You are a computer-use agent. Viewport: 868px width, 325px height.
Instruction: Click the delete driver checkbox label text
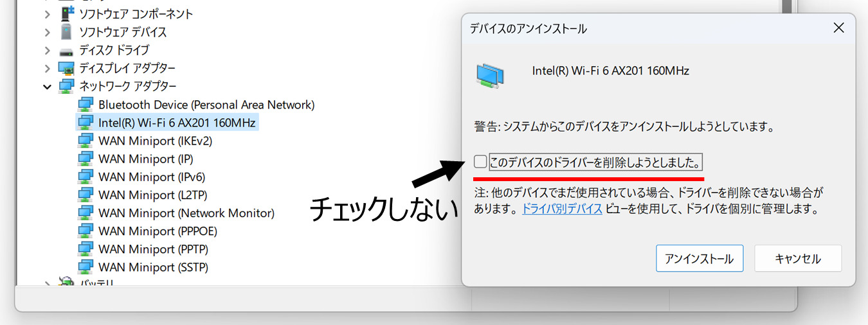(596, 161)
